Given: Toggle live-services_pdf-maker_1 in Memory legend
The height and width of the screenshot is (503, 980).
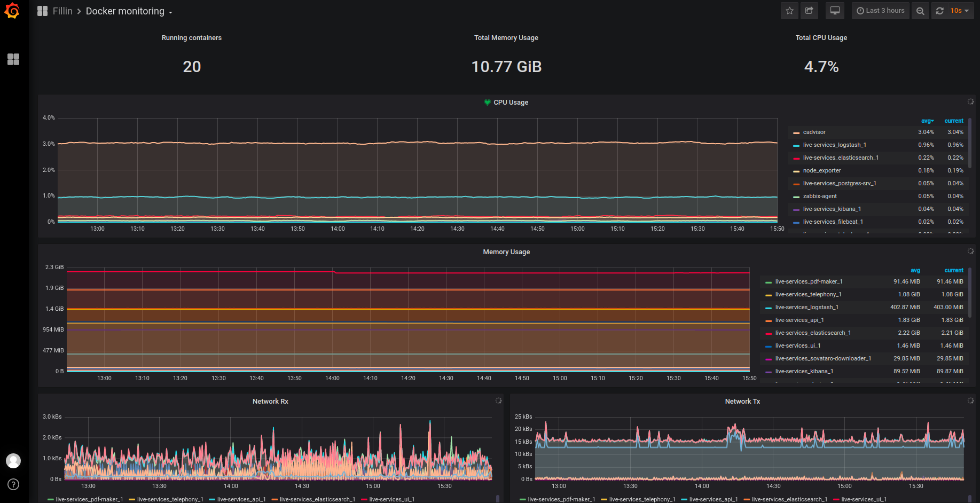Looking at the screenshot, I should (809, 281).
